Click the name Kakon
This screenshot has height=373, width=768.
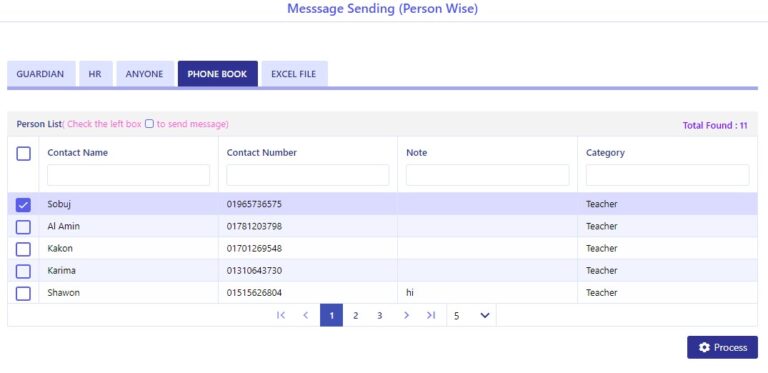pos(60,248)
